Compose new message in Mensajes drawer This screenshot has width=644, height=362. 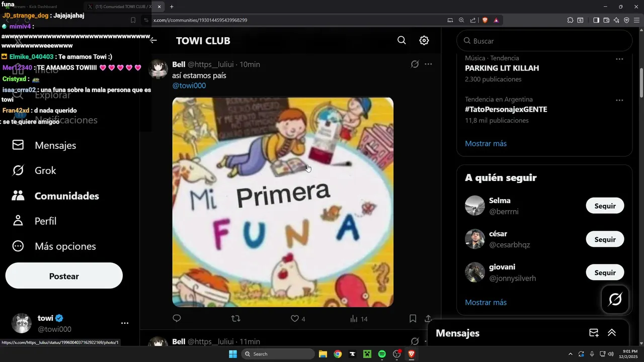594,333
